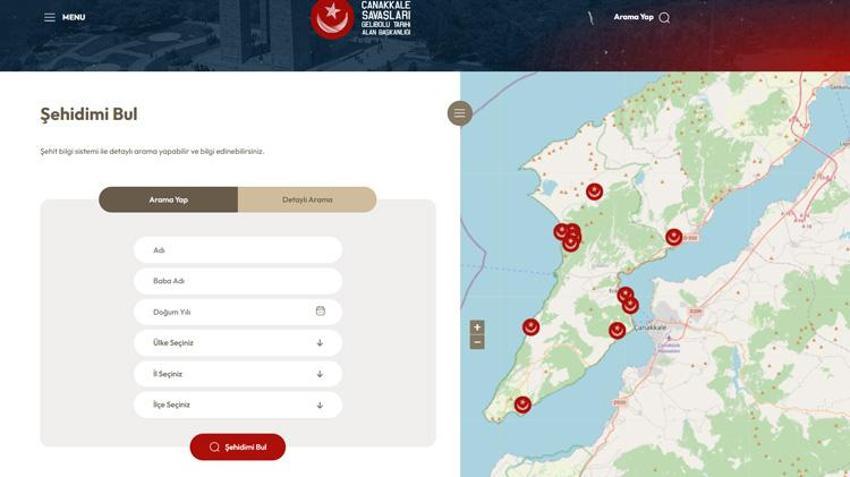Focus the Doğum Yılı input field

pyautogui.click(x=238, y=312)
